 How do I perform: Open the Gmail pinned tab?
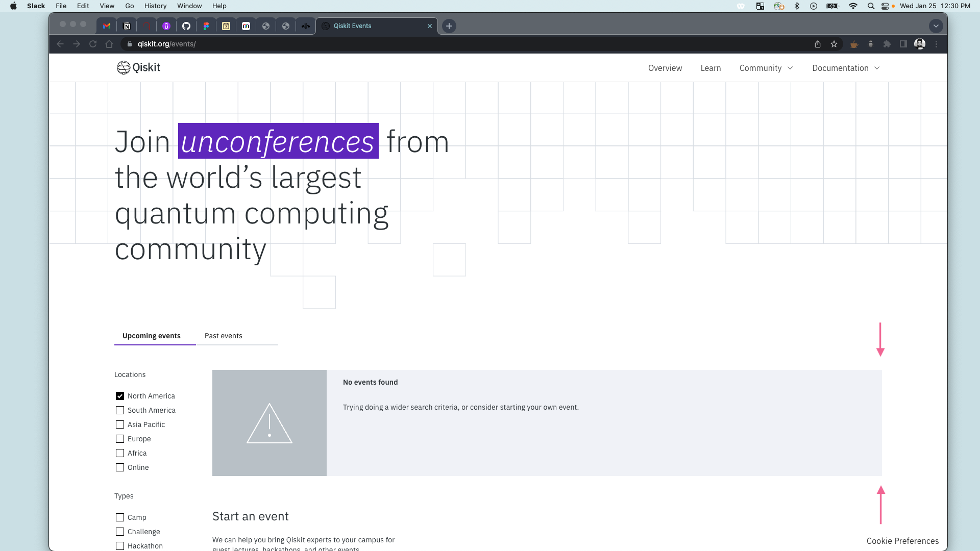pyautogui.click(x=107, y=26)
